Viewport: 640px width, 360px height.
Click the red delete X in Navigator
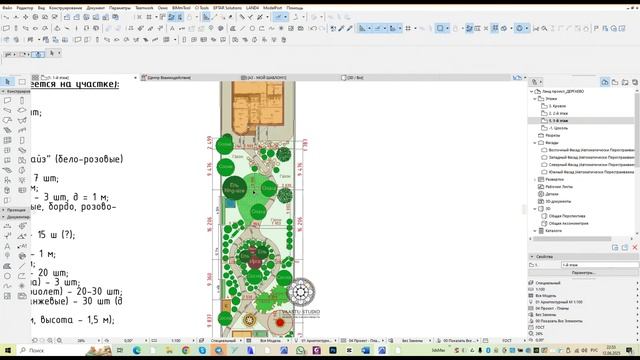(x=635, y=247)
